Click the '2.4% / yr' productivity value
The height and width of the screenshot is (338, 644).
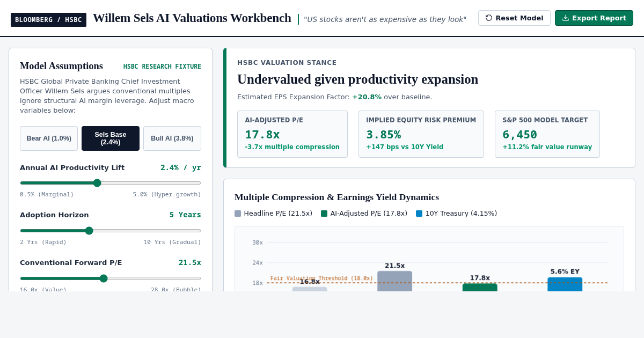[181, 167]
